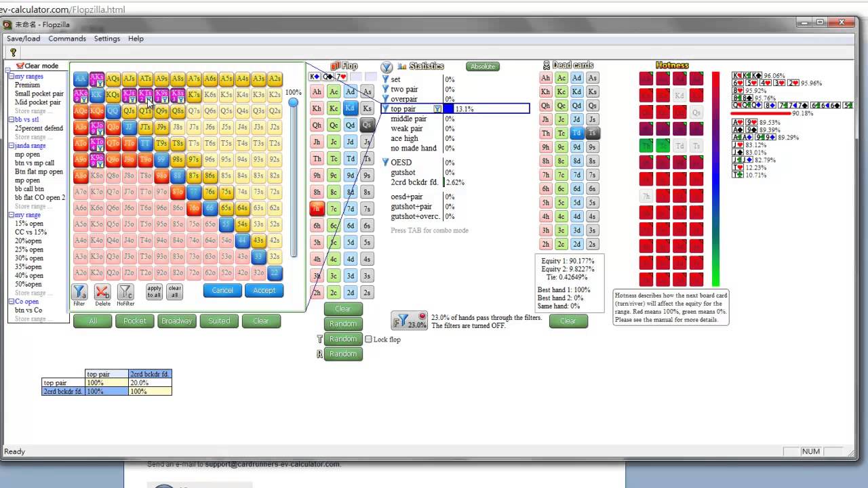The image size is (868, 488).
Task: Open the Commands menu
Action: click(67, 39)
